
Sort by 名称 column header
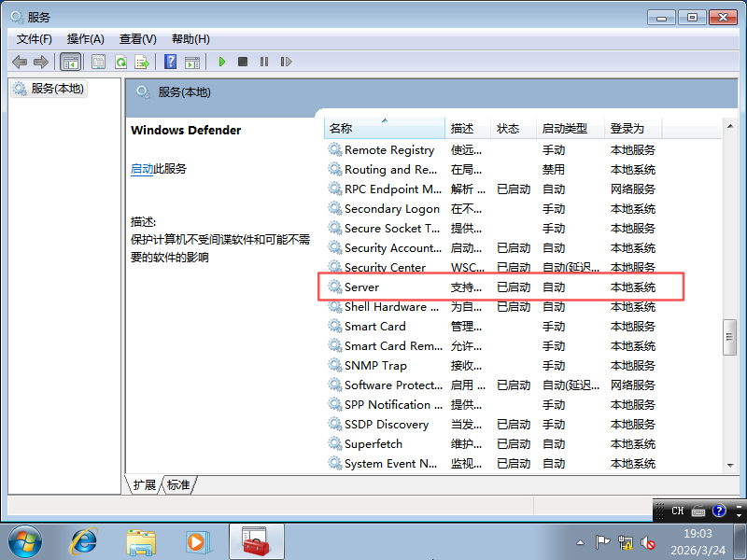(385, 129)
